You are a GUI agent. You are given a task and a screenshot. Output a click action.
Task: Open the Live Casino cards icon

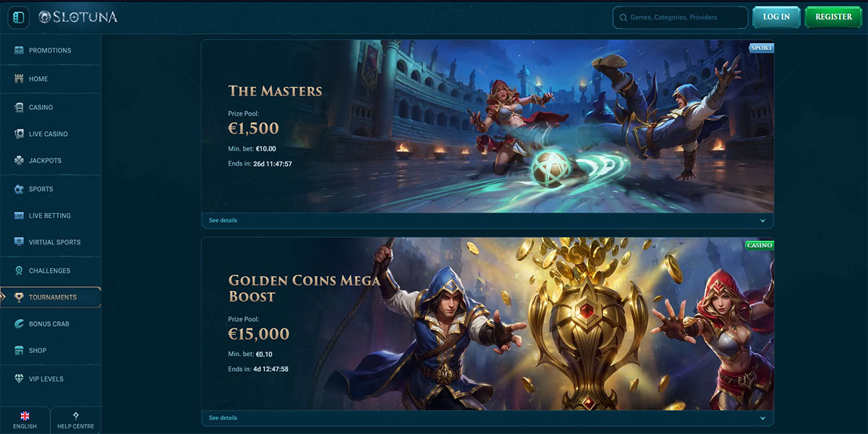[x=19, y=134]
